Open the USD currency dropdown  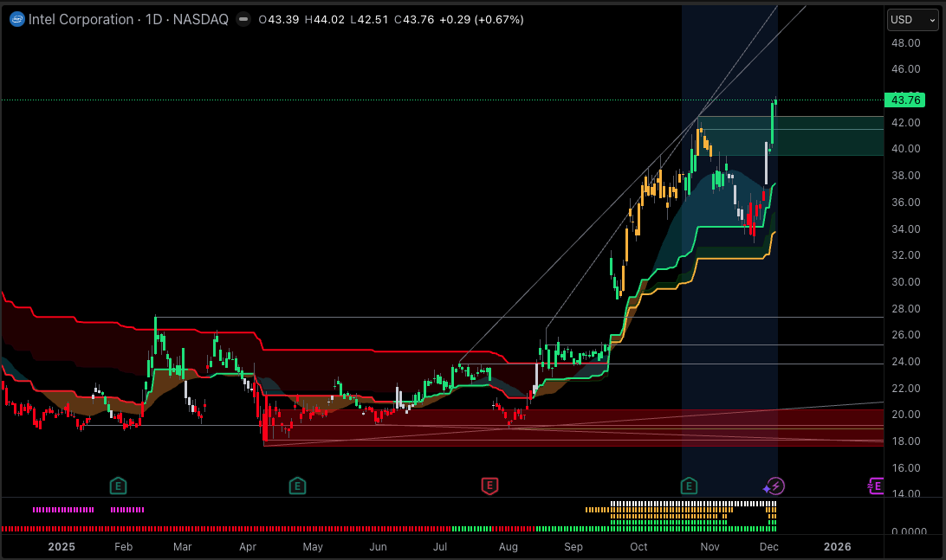pyautogui.click(x=910, y=19)
